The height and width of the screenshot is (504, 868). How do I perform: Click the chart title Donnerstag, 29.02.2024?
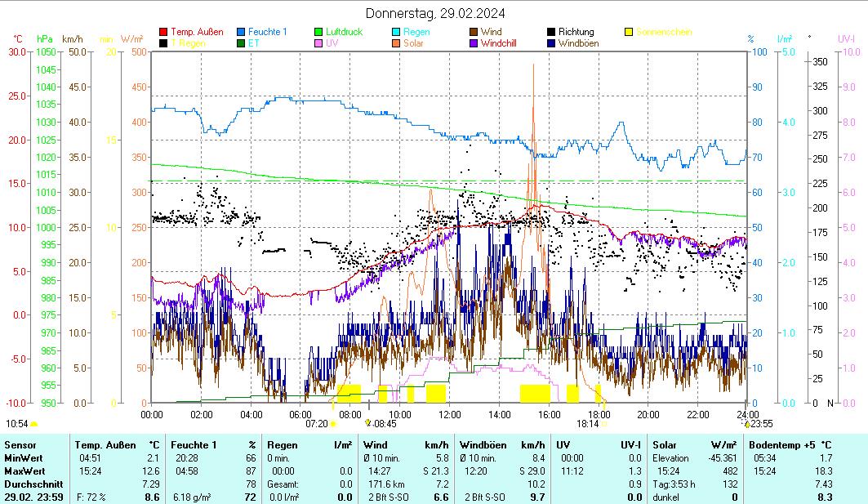(435, 13)
